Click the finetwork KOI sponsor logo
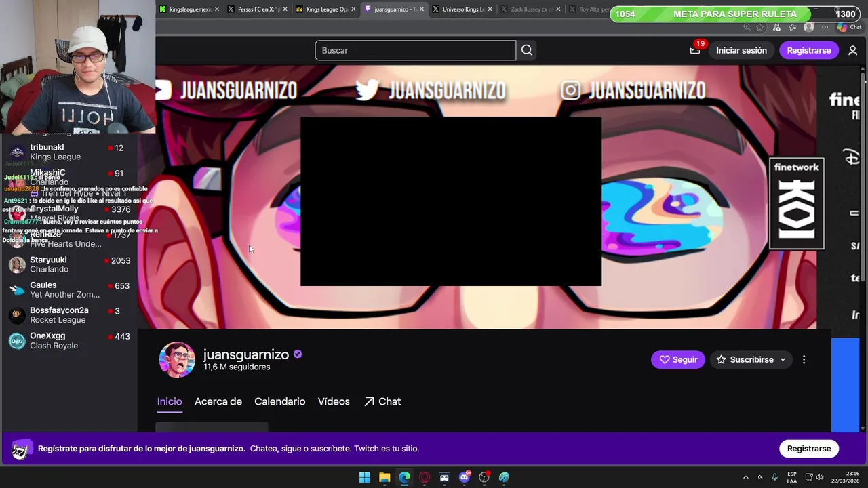Viewport: 868px width, 488px height. [797, 204]
